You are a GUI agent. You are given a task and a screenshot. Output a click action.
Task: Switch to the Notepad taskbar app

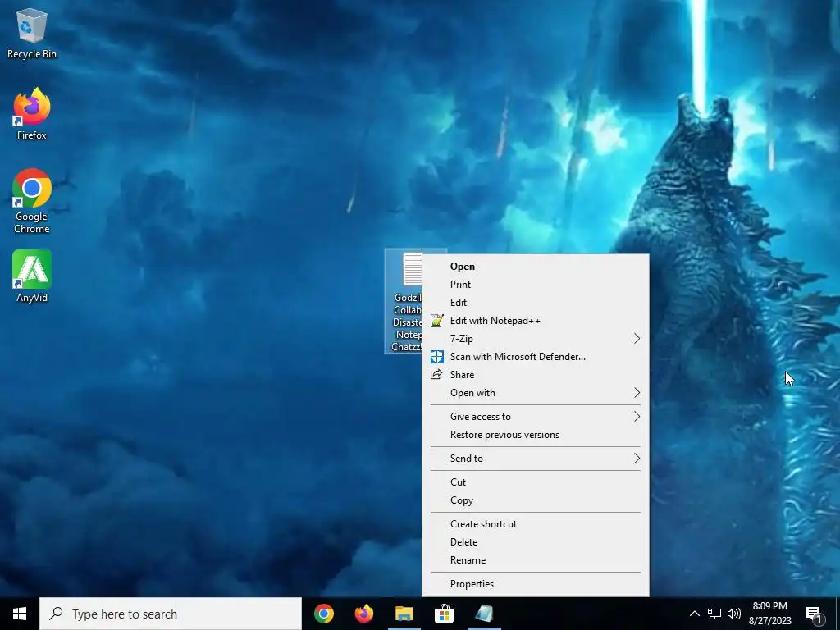click(484, 614)
